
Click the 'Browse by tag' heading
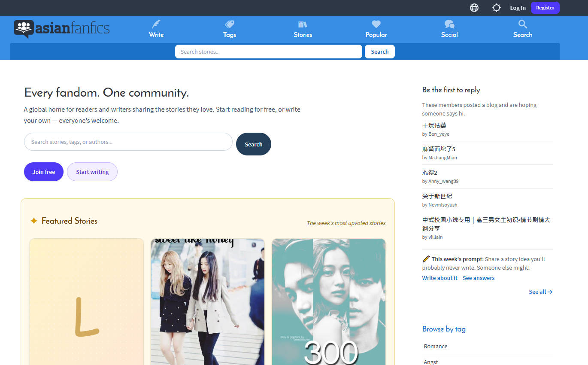[444, 329]
